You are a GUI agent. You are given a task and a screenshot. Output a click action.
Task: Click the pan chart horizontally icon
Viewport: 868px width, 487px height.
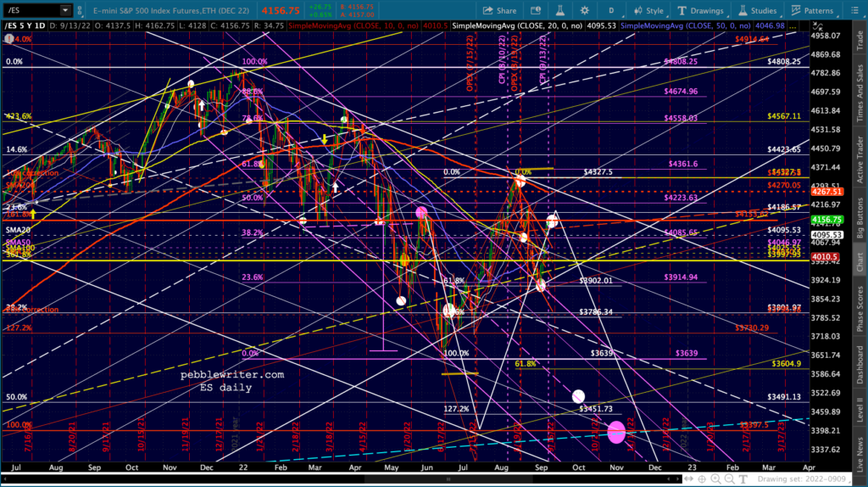tap(688, 479)
